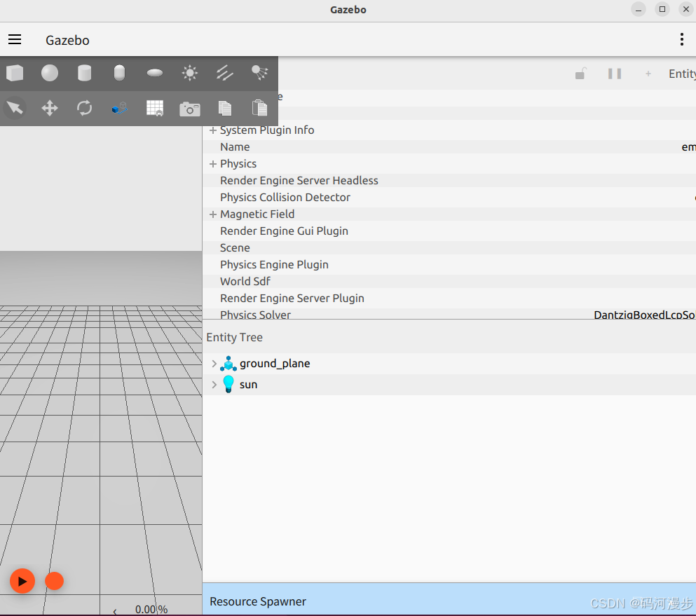
Task: Click the plus add-component button
Action: pos(648,74)
